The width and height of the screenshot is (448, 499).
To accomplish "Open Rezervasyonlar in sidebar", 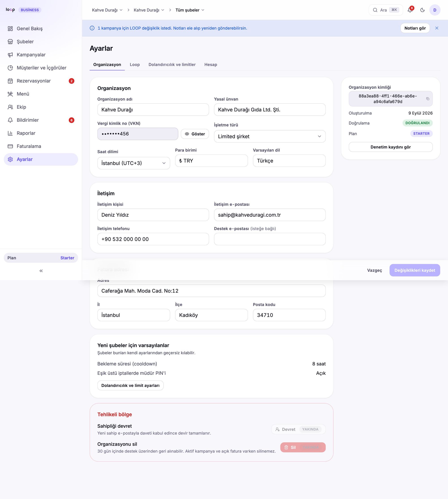I will pos(41,81).
